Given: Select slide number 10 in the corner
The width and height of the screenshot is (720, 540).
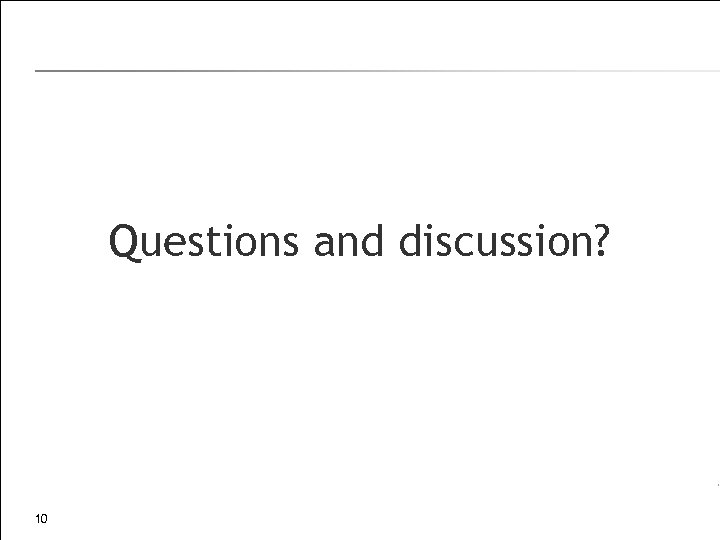Looking at the screenshot, I should [x=41, y=519].
